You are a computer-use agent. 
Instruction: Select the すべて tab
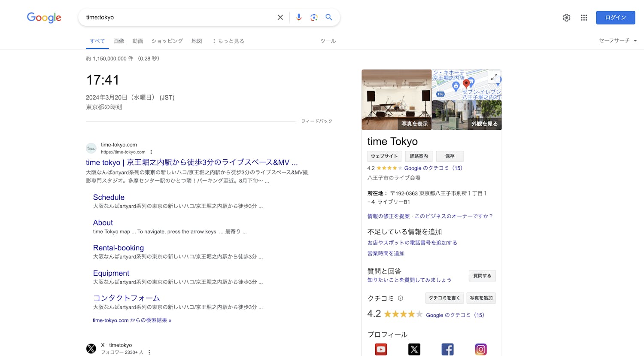click(x=97, y=41)
